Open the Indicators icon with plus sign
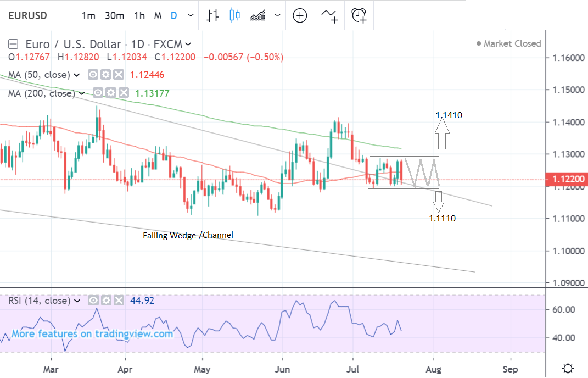 [330, 15]
